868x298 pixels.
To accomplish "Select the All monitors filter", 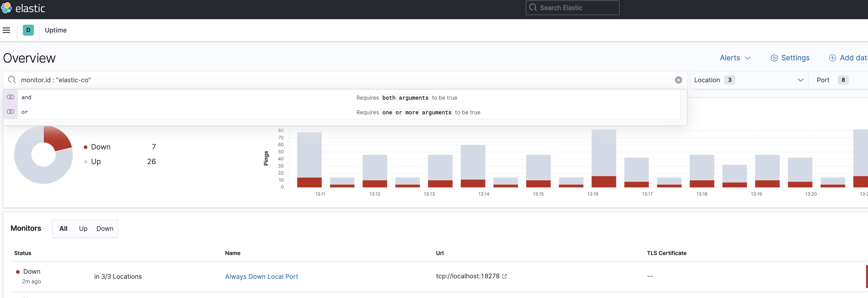I will click(x=63, y=229).
